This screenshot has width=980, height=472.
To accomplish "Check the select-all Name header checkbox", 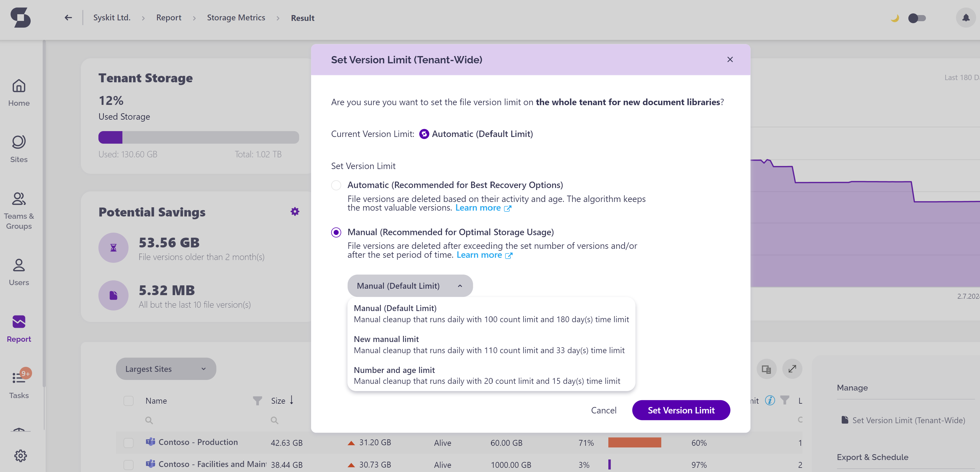I will click(129, 400).
